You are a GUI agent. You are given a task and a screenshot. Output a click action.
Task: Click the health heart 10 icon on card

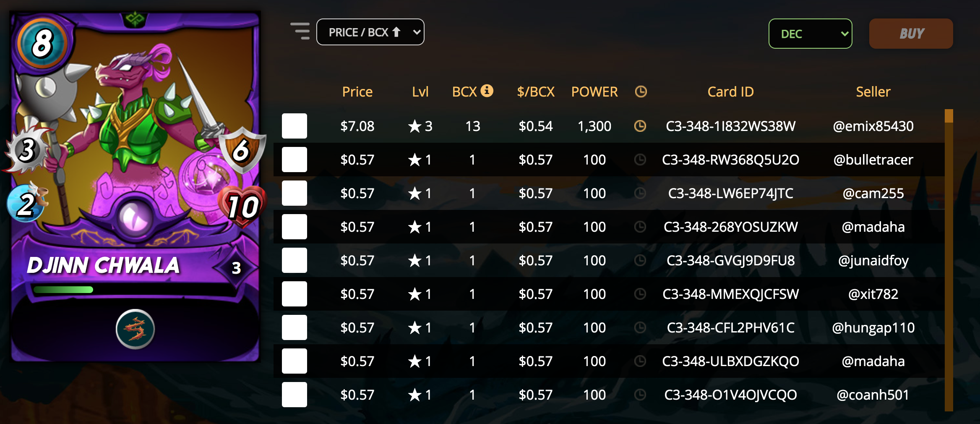point(243,207)
